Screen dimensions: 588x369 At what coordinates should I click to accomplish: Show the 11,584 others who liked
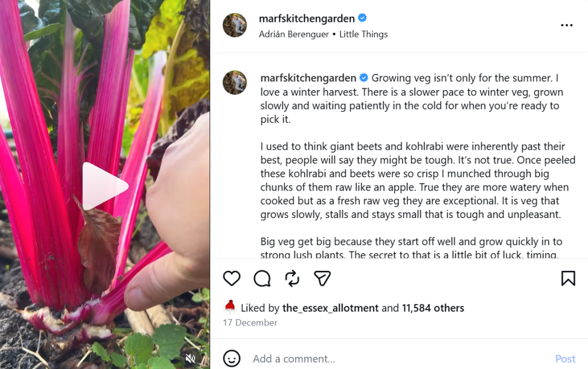pos(433,308)
